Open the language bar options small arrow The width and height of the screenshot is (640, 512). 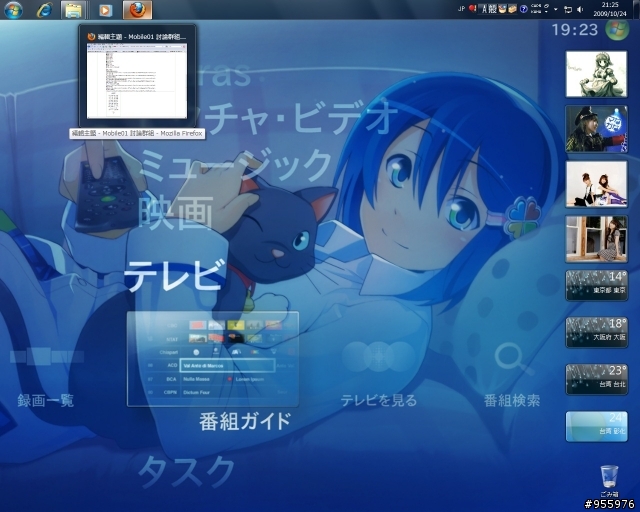(x=546, y=12)
